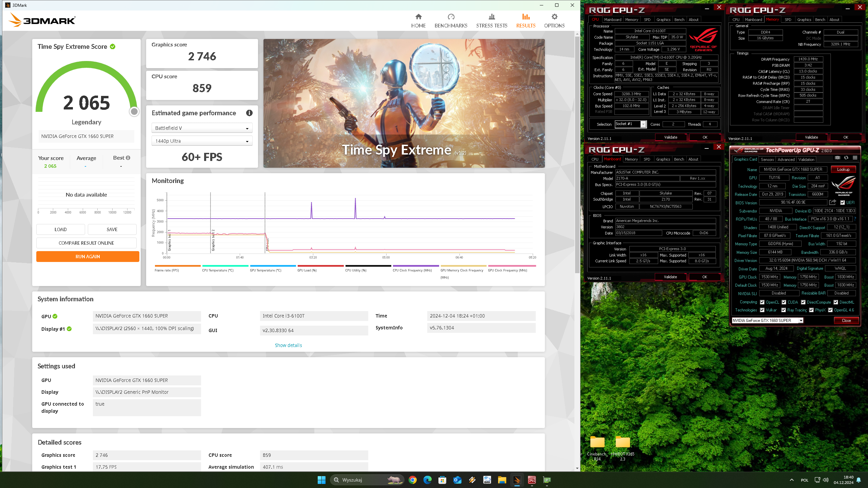The width and height of the screenshot is (868, 488).
Task: Open the OPTIONS gear in 3DMark
Action: (x=554, y=21)
